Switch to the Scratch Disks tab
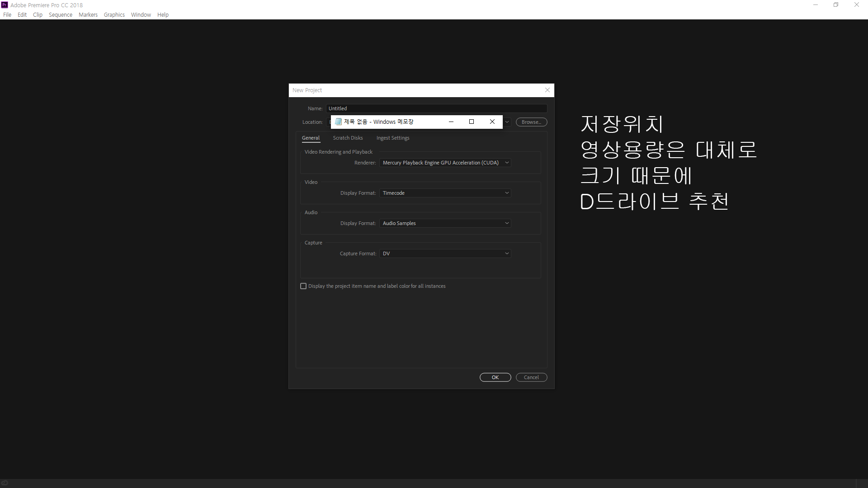The image size is (868, 488). coord(348,138)
